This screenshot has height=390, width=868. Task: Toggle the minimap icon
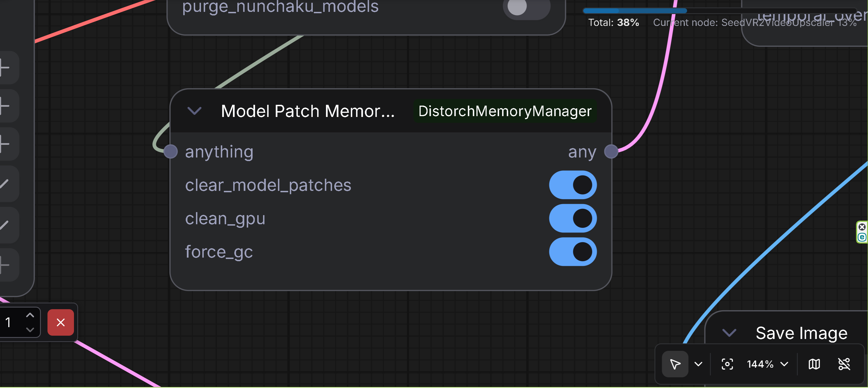814,364
